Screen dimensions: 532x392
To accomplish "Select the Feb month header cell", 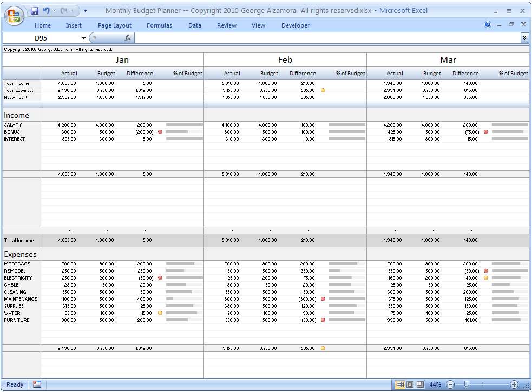I will click(285, 59).
